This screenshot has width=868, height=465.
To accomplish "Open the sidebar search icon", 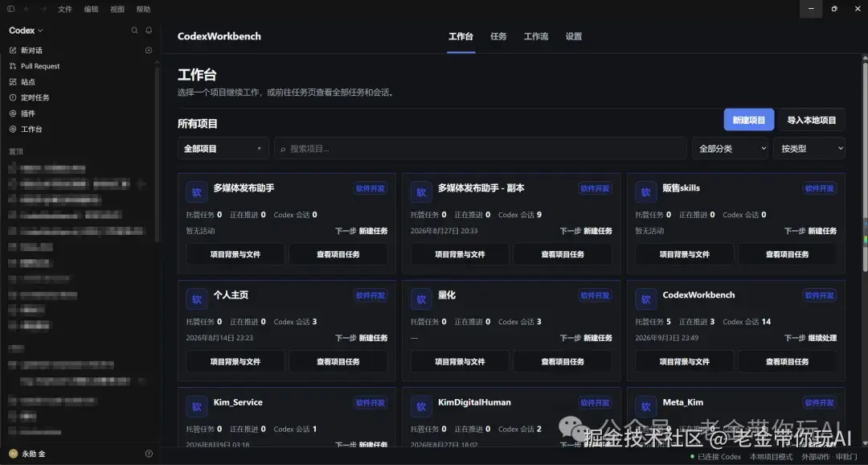I will tap(134, 31).
